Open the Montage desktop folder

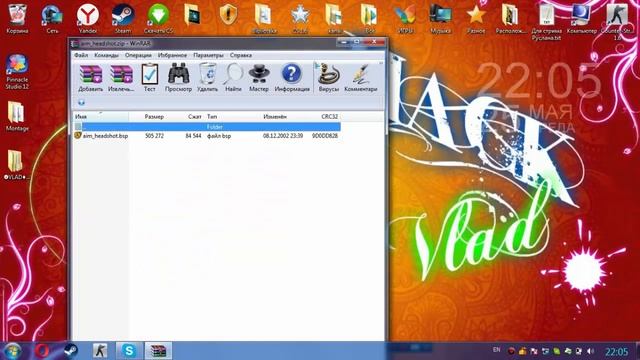pos(17,116)
